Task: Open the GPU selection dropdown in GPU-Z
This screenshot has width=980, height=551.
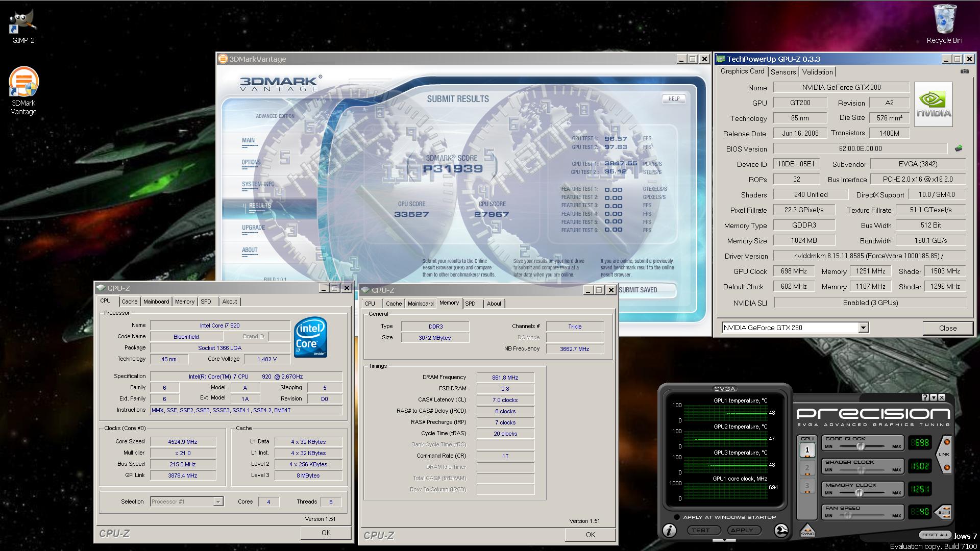Action: [x=863, y=328]
